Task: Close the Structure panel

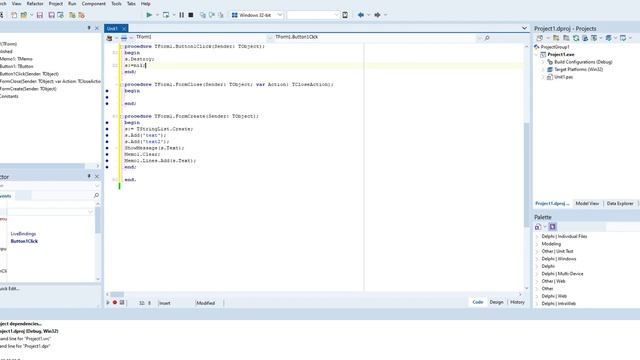Action: [x=97, y=28]
